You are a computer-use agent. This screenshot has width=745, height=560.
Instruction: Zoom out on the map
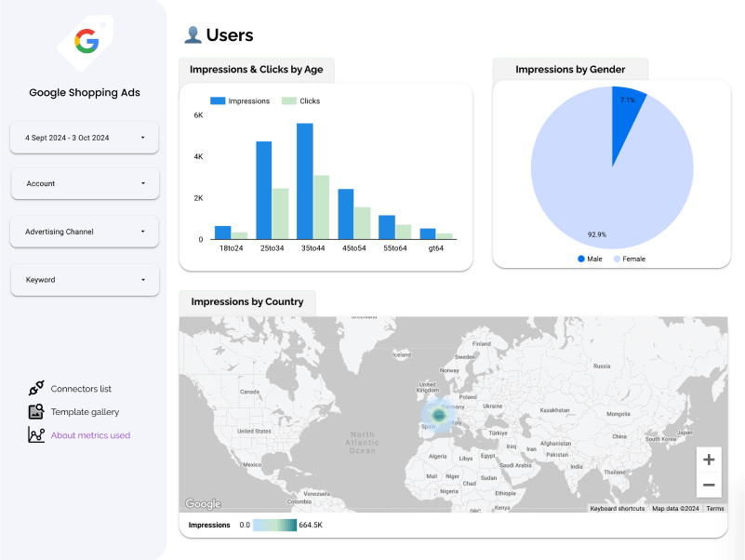tap(709, 485)
